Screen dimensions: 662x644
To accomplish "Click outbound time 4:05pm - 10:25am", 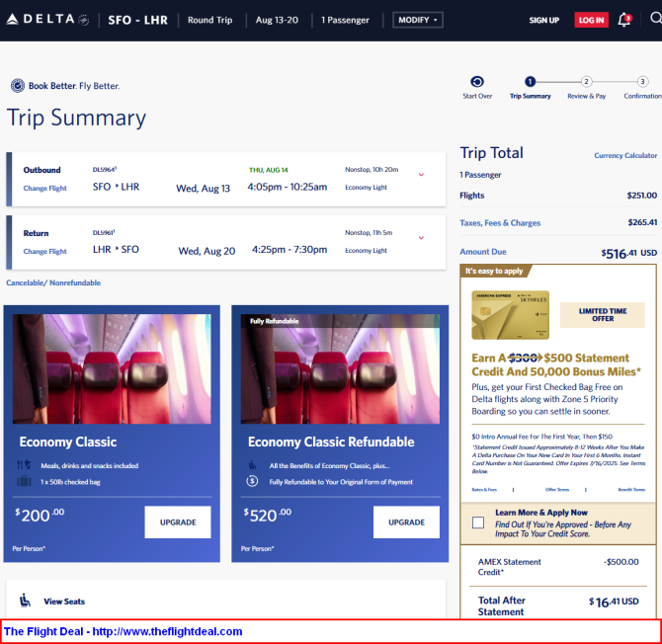I will pyautogui.click(x=288, y=187).
